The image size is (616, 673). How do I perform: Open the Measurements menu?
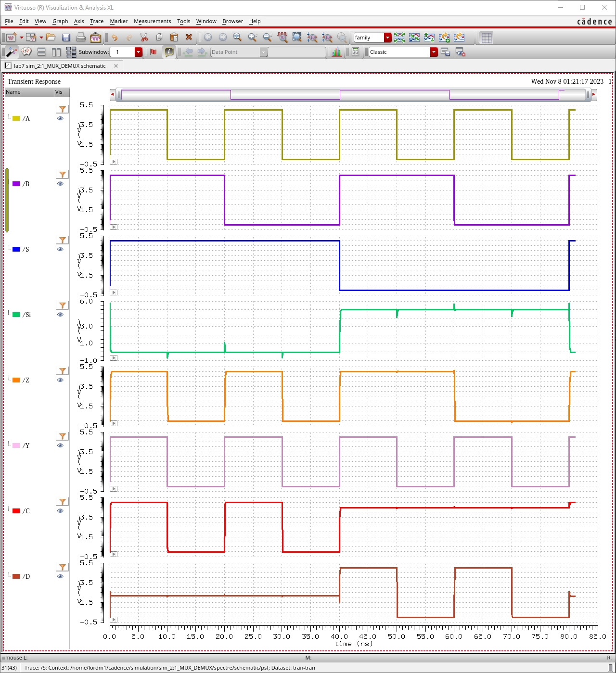point(152,21)
